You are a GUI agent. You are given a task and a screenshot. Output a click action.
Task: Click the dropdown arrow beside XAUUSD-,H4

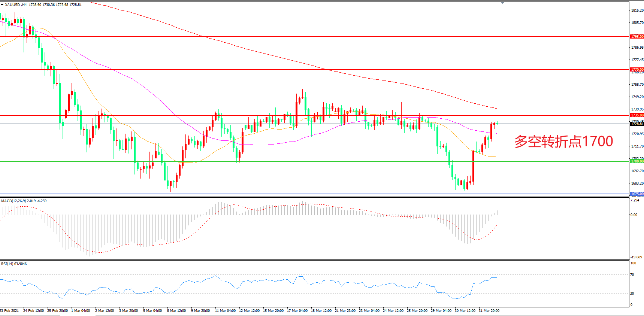click(x=2, y=5)
